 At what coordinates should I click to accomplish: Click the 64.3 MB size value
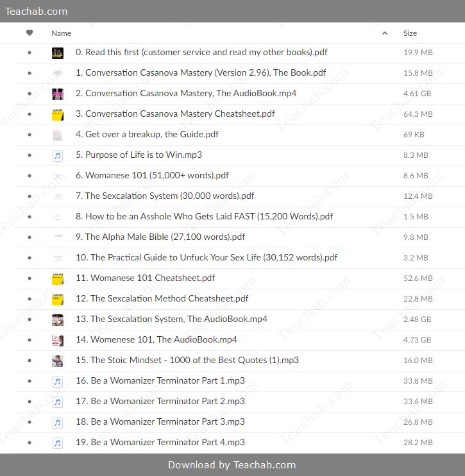click(418, 114)
